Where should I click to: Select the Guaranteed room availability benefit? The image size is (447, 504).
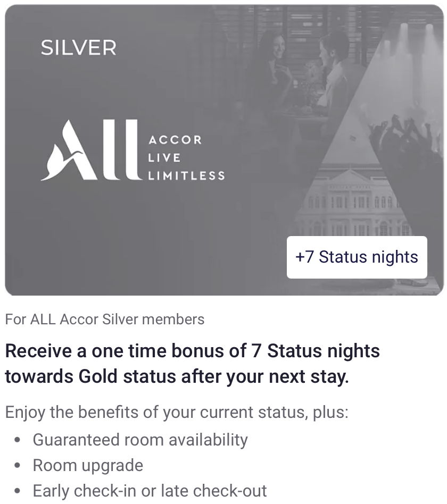coord(140,440)
